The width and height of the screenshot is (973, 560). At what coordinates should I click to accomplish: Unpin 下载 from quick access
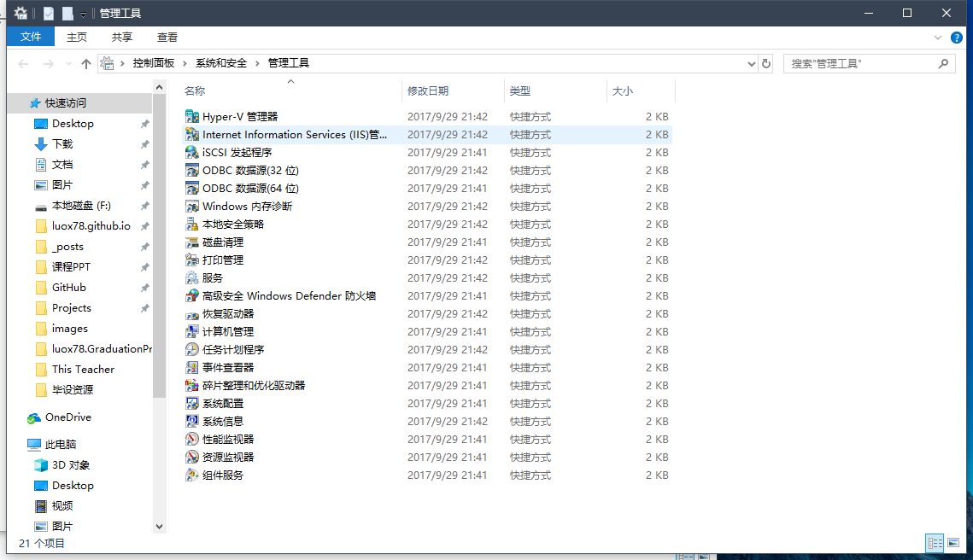pyautogui.click(x=144, y=144)
